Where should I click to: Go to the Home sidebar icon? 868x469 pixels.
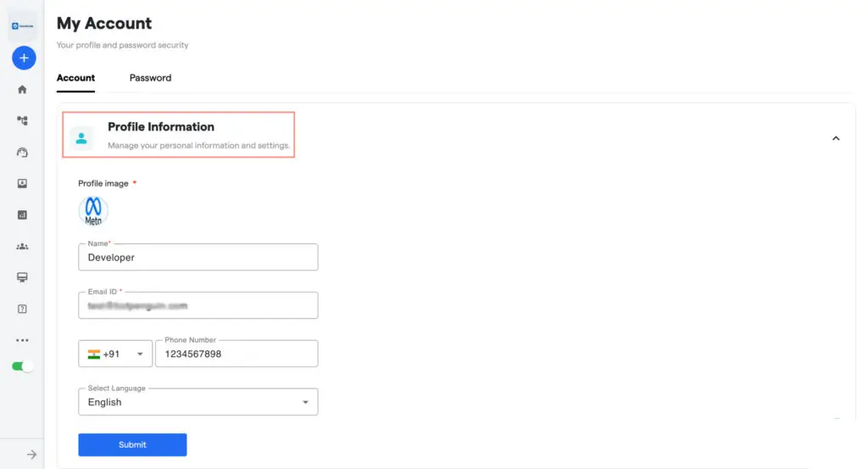pos(23,89)
